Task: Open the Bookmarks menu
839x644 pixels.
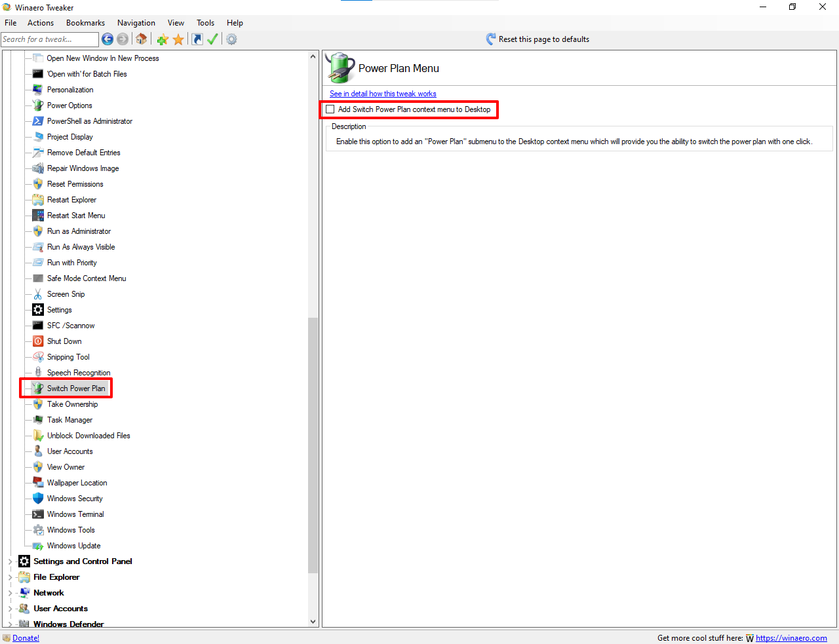Action: [x=85, y=23]
